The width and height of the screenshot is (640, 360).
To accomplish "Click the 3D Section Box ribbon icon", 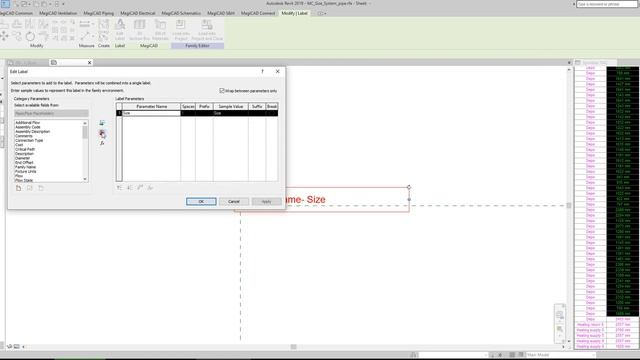I will (139, 29).
